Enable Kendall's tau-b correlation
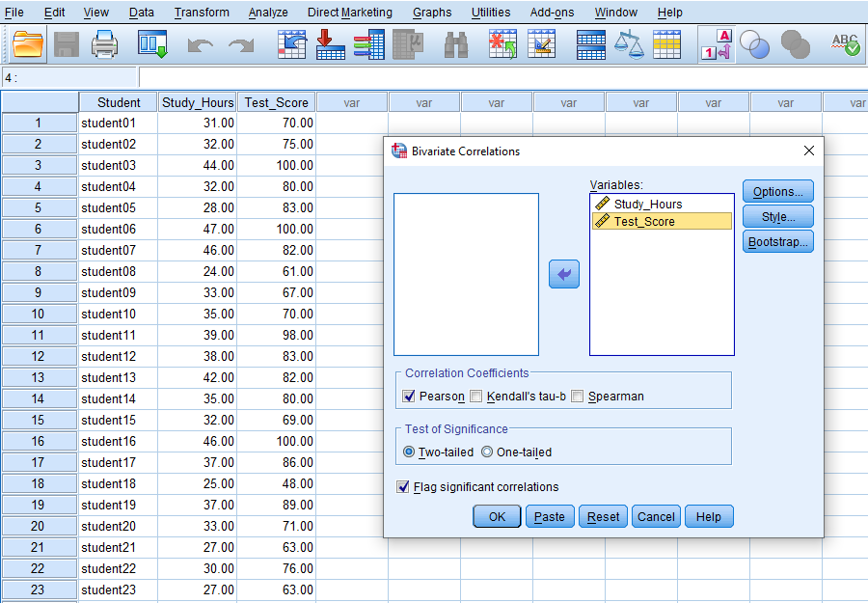This screenshot has height=603, width=868. [475, 396]
